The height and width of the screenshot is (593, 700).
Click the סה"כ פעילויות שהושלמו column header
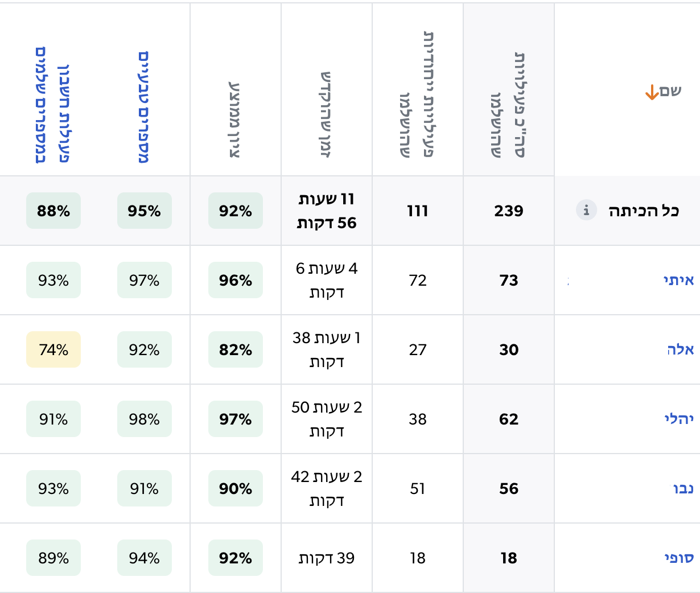pos(508,105)
